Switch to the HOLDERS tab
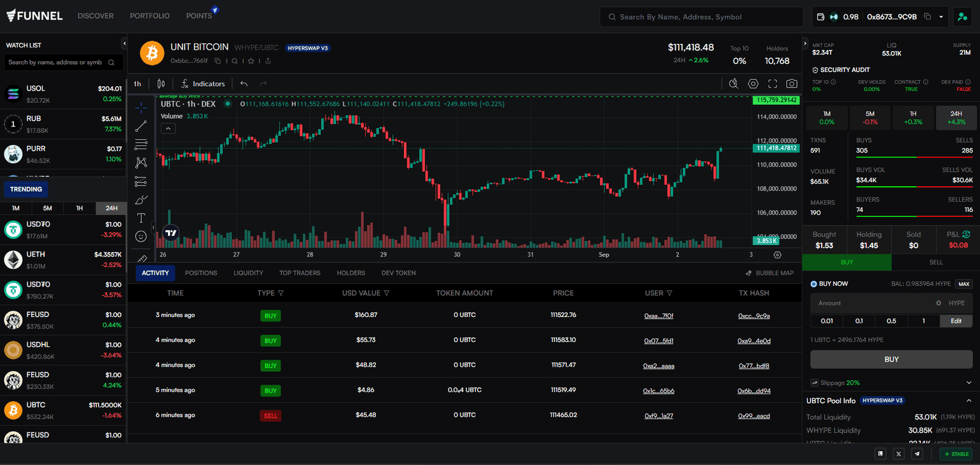The height and width of the screenshot is (465, 980). tap(351, 273)
